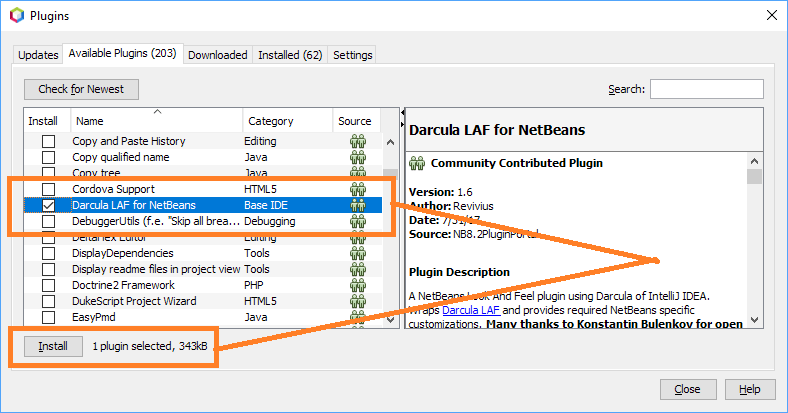The height and width of the screenshot is (413, 788).
Task: Uncheck the Darcula LAF for NetBeans checkbox
Action: (48, 205)
